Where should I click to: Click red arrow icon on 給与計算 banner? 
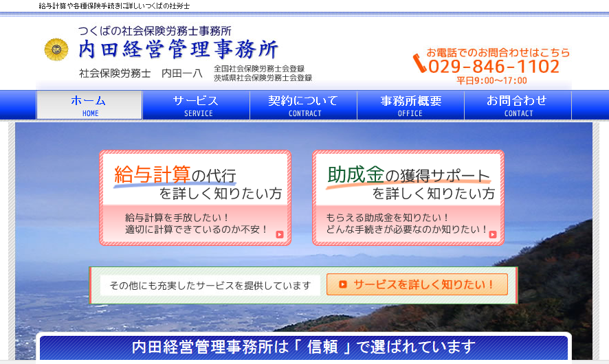tap(280, 234)
